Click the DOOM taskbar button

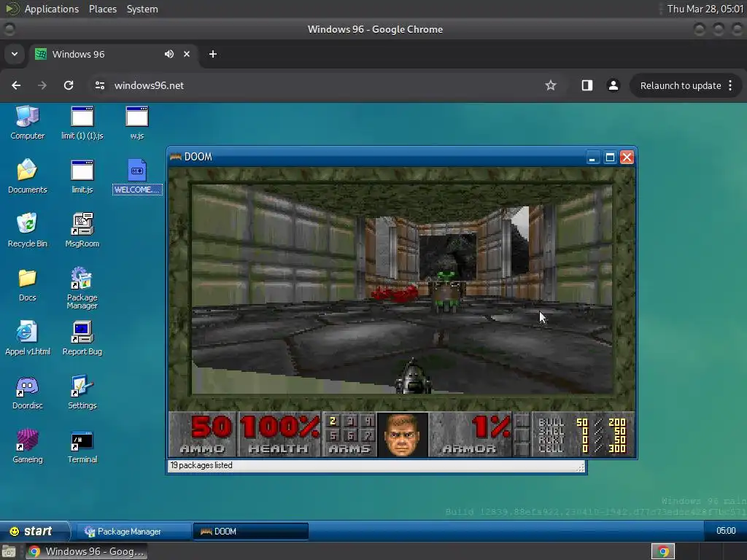[251, 532]
